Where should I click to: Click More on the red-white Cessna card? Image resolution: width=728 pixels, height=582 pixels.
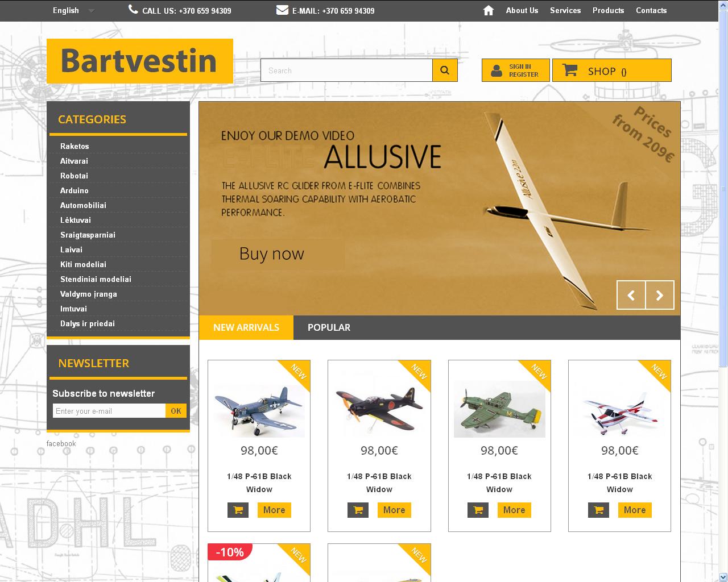coord(635,510)
